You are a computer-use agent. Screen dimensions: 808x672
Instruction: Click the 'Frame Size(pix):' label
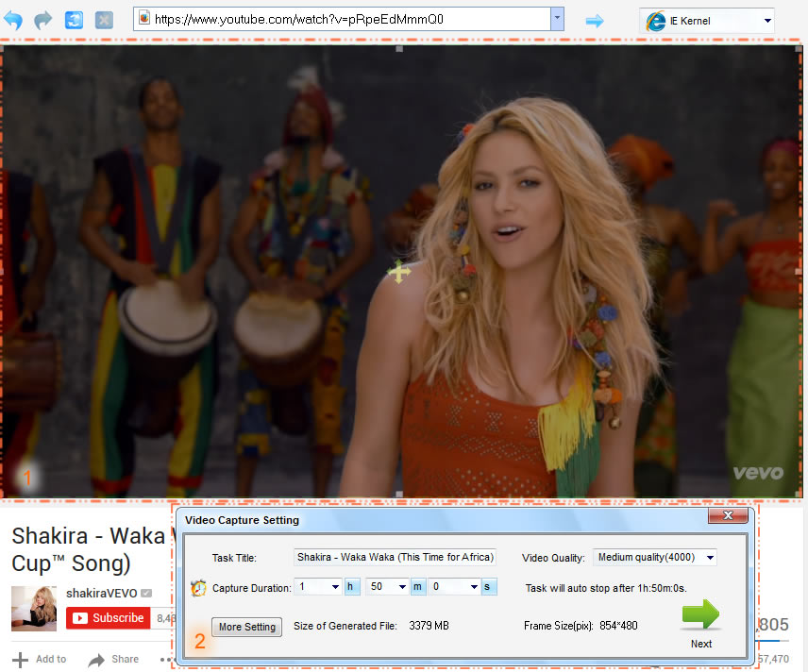pyautogui.click(x=559, y=626)
